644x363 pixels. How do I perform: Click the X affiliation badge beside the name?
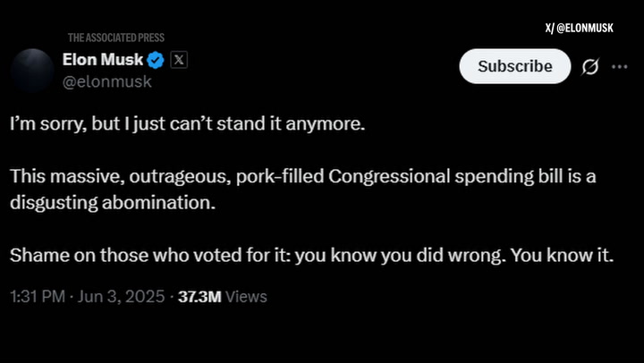pyautogui.click(x=179, y=61)
